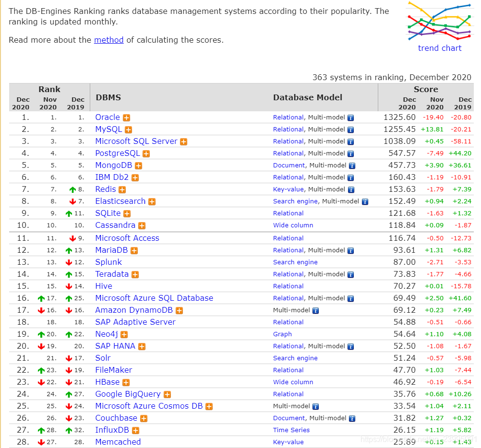This screenshot has height=448, width=481.
Task: Click the multi-model info icon in the Oracle row
Action: coord(350,118)
